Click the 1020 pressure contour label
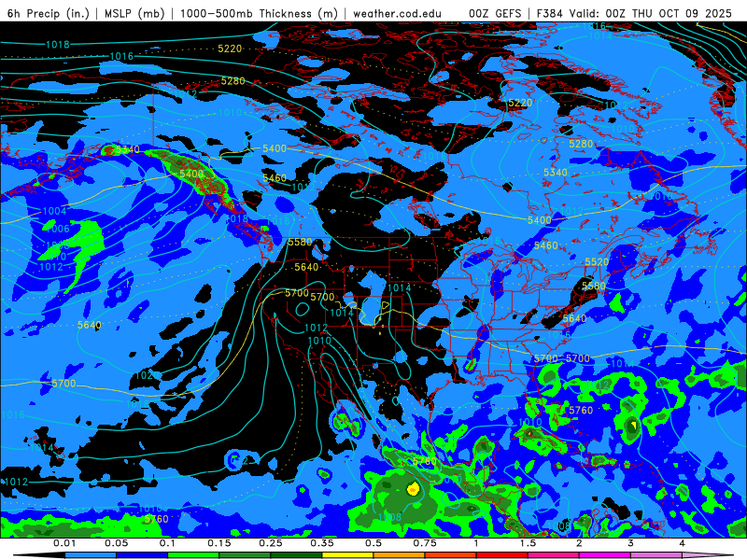The image size is (747, 560). (x=148, y=375)
